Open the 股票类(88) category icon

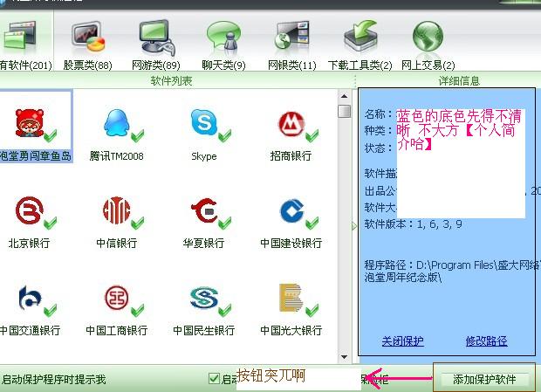pos(88,38)
